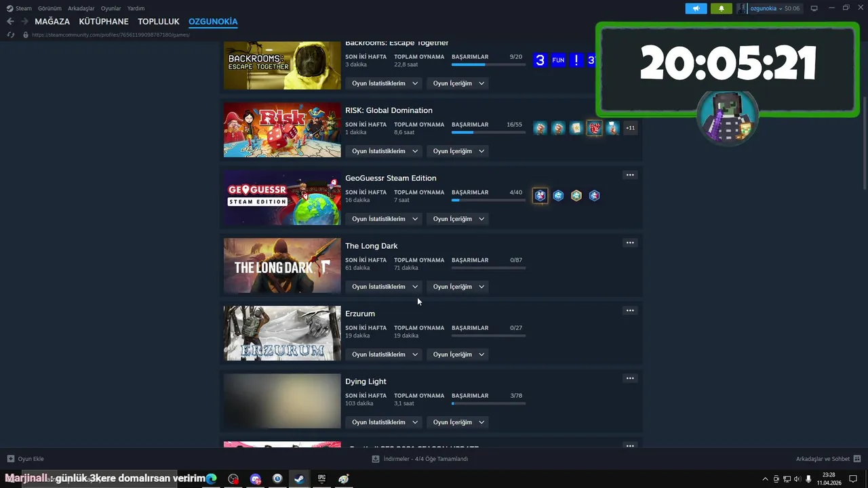Click the Backrooms achievements progress bar
Viewport: 868px width, 488px height.
pyautogui.click(x=488, y=64)
